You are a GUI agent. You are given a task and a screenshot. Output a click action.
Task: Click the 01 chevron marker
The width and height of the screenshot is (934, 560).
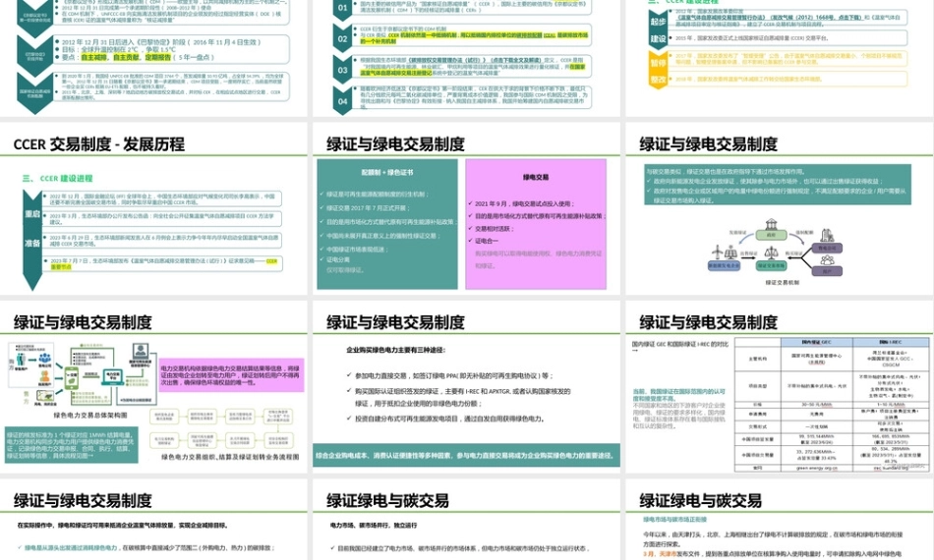(342, 8)
